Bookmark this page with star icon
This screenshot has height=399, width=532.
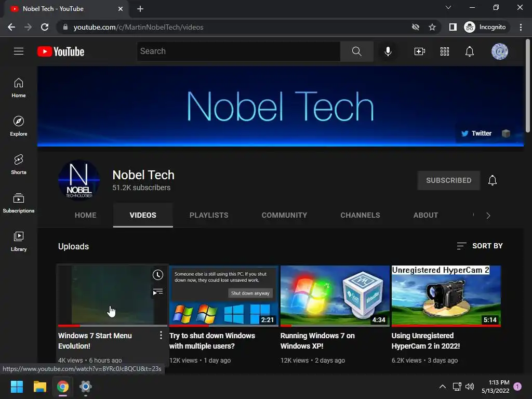click(432, 27)
